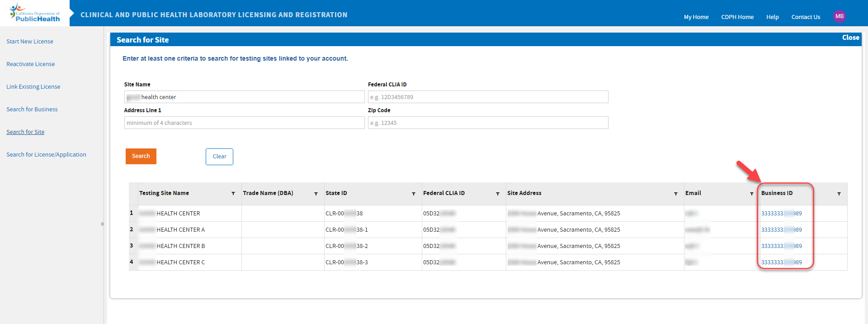Filter the Trade Name (DBA) column
The height and width of the screenshot is (324, 868).
(316, 194)
